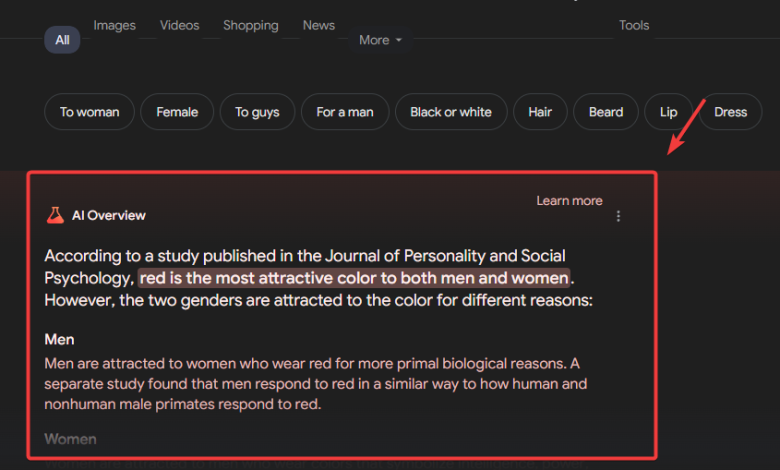Select the All results tab
780x470 pixels.
[63, 40]
